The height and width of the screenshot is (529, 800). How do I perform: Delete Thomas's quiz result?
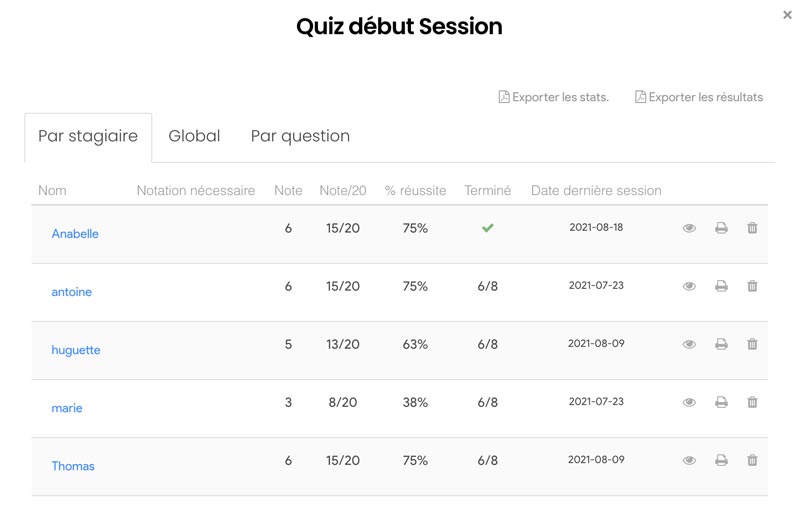[752, 461]
